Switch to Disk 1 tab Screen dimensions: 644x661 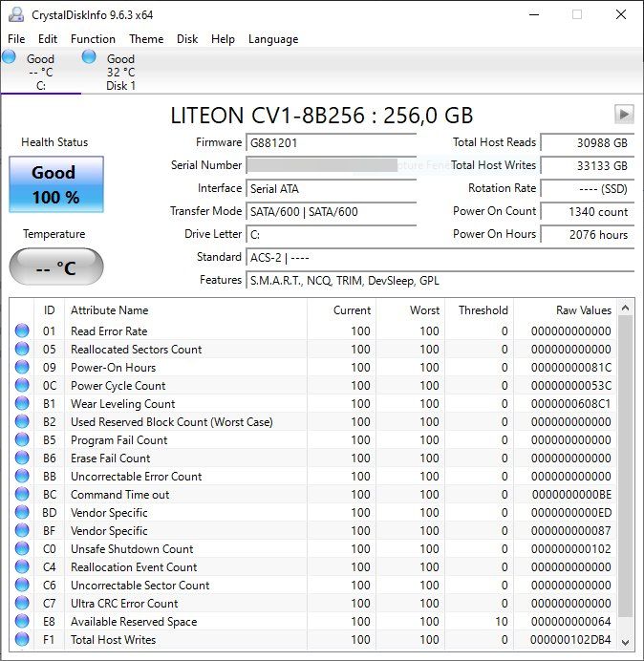pos(120,72)
